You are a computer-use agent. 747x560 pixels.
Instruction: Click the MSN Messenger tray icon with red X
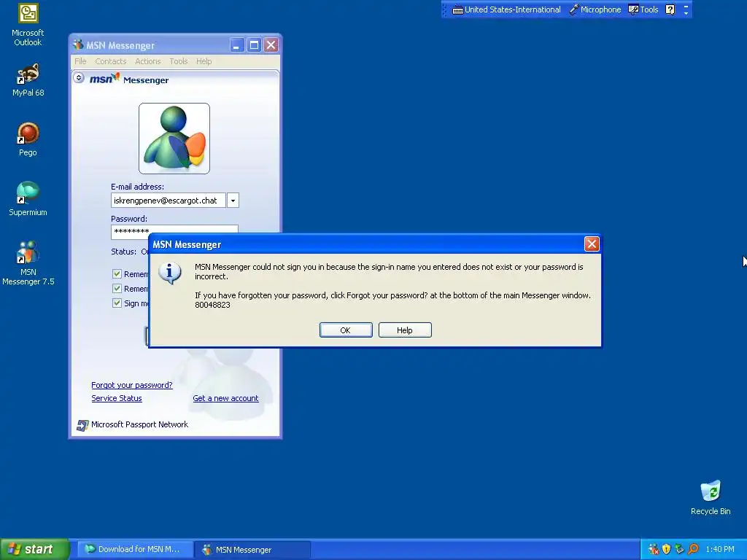[x=654, y=549]
